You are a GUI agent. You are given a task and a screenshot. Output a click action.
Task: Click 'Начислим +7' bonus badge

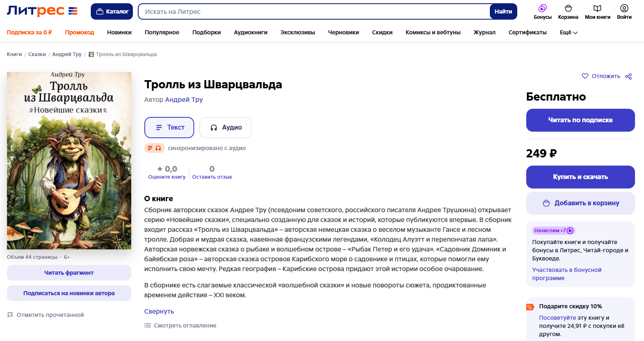[x=554, y=231]
